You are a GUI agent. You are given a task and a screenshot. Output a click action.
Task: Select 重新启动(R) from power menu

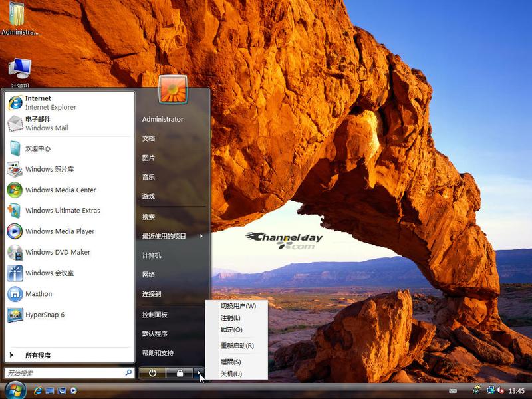point(238,346)
